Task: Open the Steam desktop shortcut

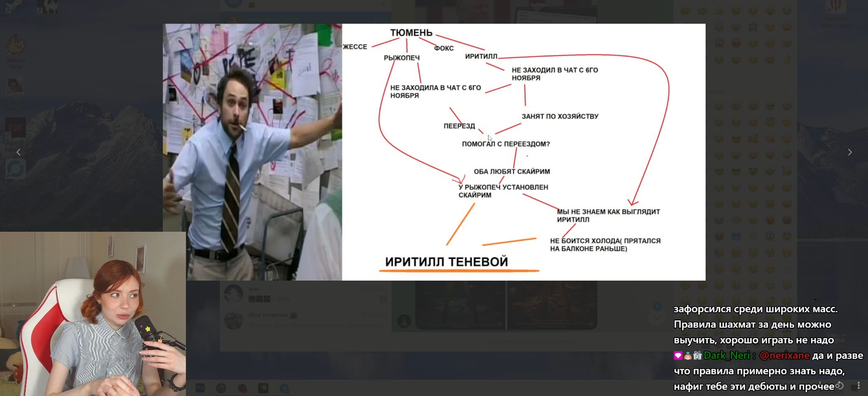Action: click(x=15, y=10)
